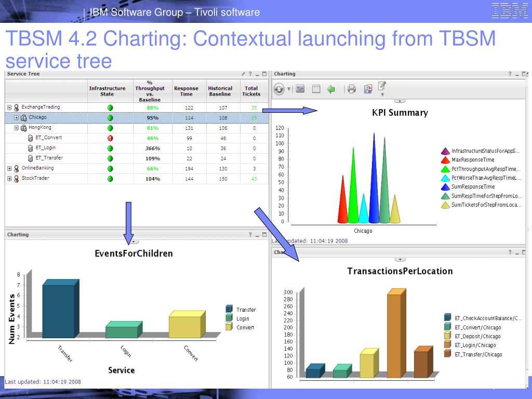Screen dimensions: 532x399
Task: Sort by Response Time column header
Action: point(187,91)
